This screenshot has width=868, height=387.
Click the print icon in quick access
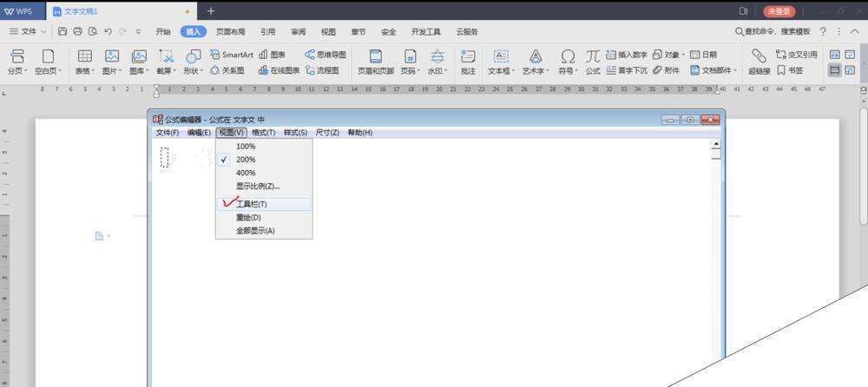pos(77,31)
